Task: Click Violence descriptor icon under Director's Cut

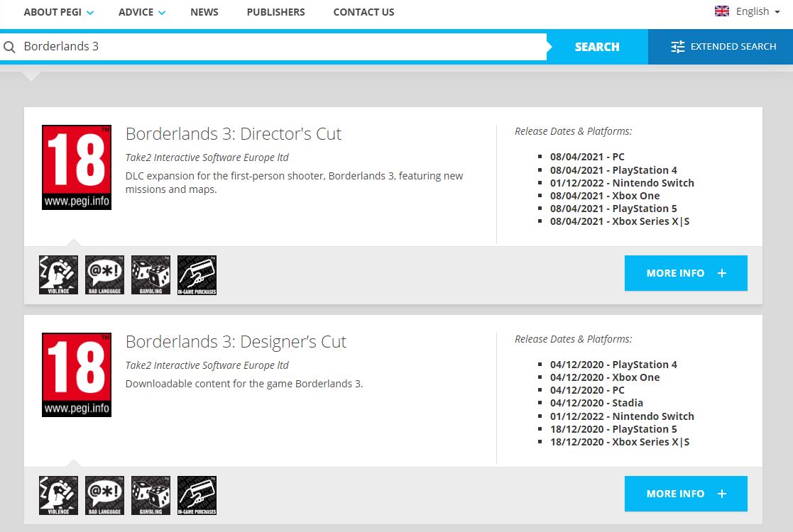Action: click(59, 275)
